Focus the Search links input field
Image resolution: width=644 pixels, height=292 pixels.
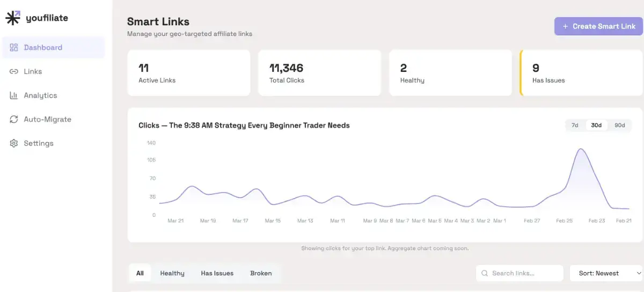(x=523, y=273)
